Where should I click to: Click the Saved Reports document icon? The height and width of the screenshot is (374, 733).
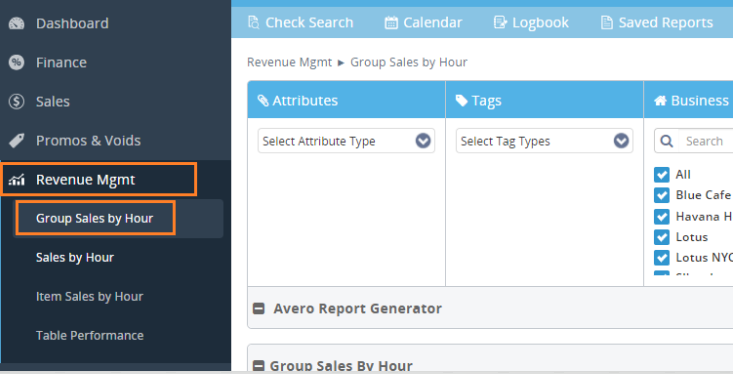coord(606,22)
